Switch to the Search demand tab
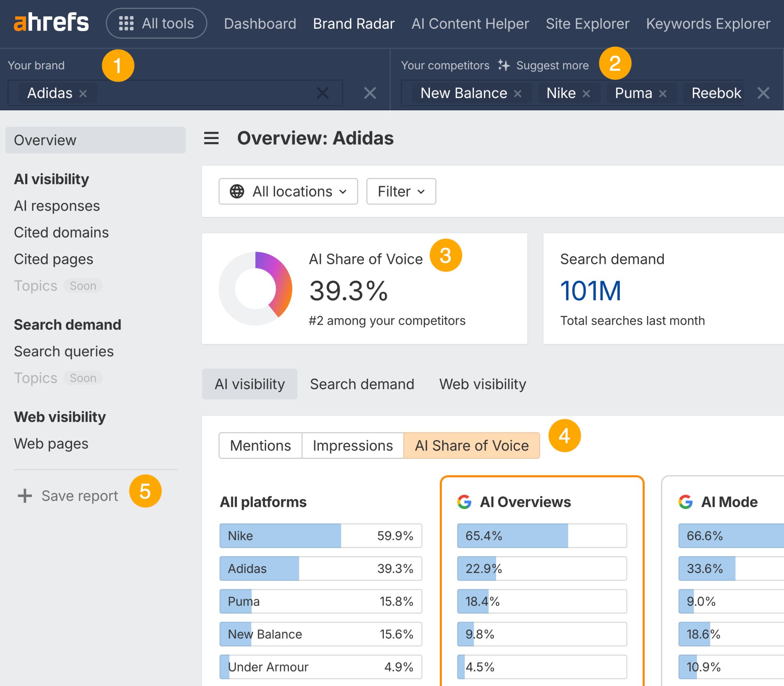Screen dimensions: 784x686 362,384
